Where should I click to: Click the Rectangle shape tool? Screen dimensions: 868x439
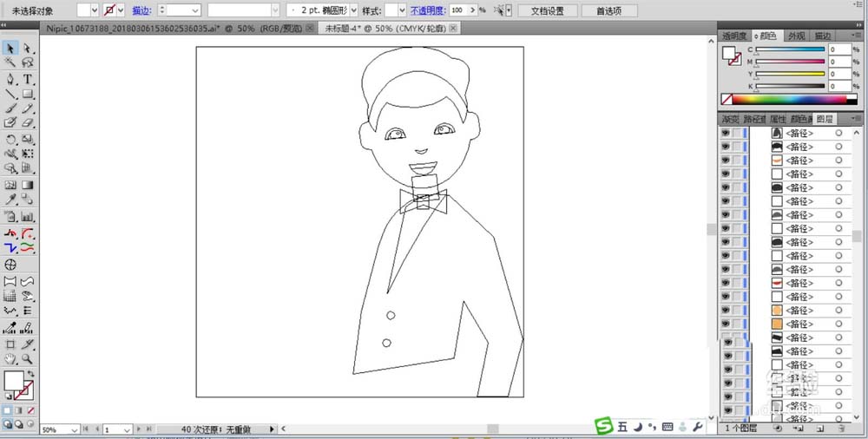coord(28,94)
